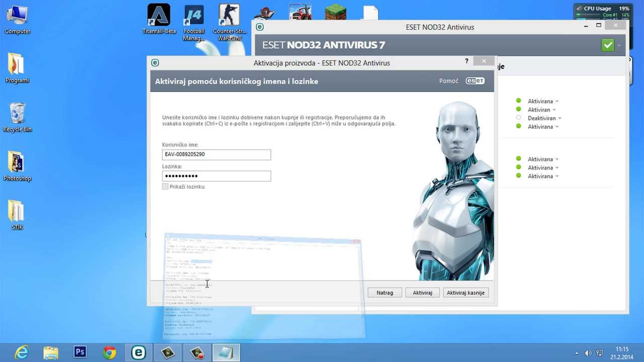Enable the Prikaži lozinku checkbox
644x362 pixels.
165,187
